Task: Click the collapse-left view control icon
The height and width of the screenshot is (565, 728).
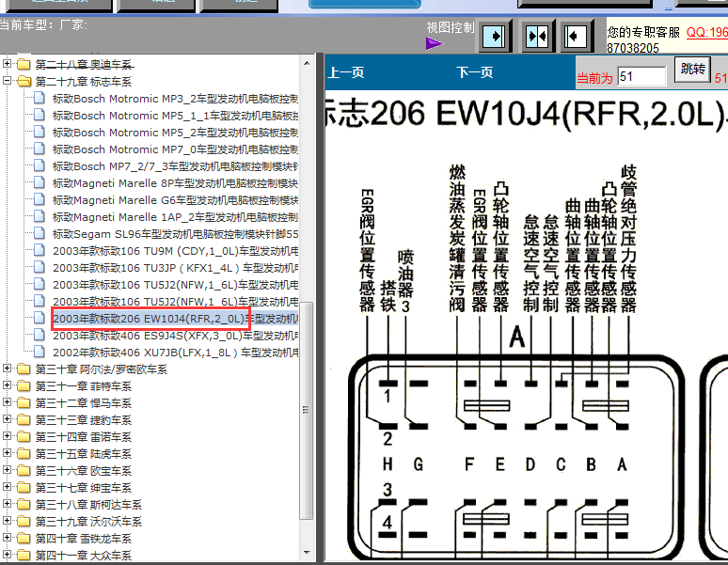Action: pos(577,36)
